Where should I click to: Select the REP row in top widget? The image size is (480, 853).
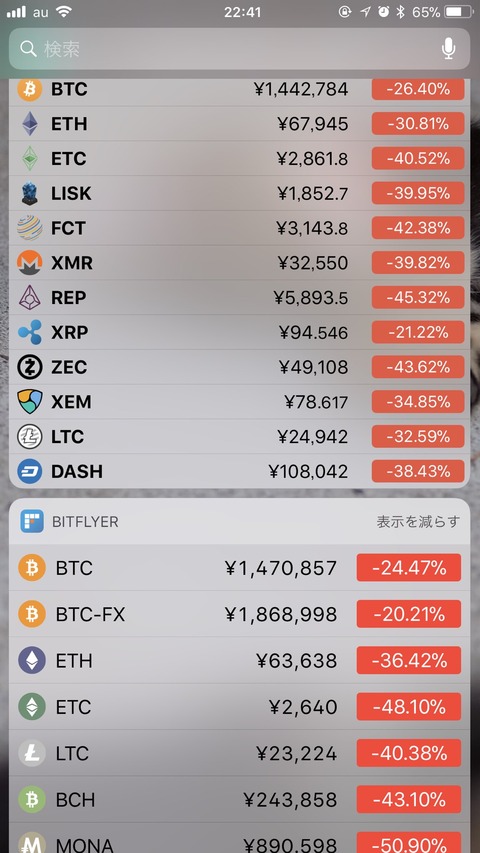[x=239, y=298]
